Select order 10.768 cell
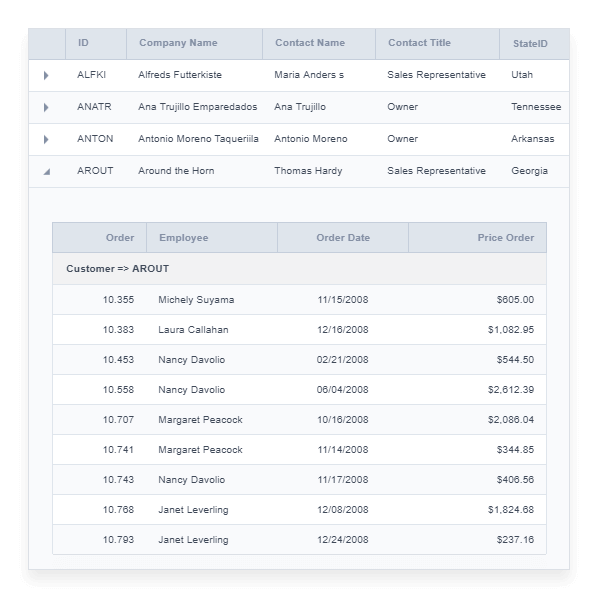 pyautogui.click(x=99, y=510)
